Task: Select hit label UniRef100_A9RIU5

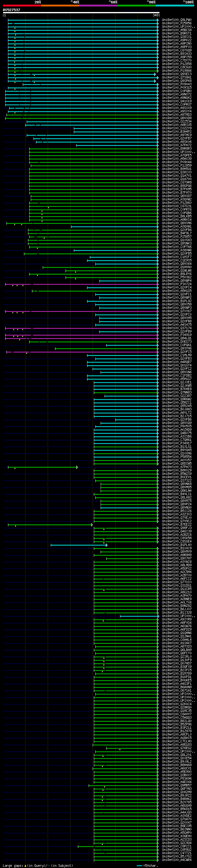Action: tap(177, 125)
